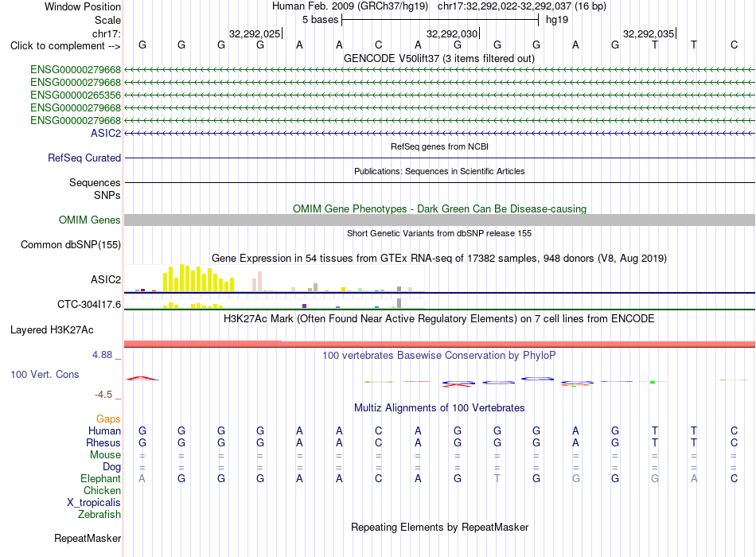Click the red Layered H3K27Ac signal bar
Screen dimensions: 756x557
[x=439, y=344]
